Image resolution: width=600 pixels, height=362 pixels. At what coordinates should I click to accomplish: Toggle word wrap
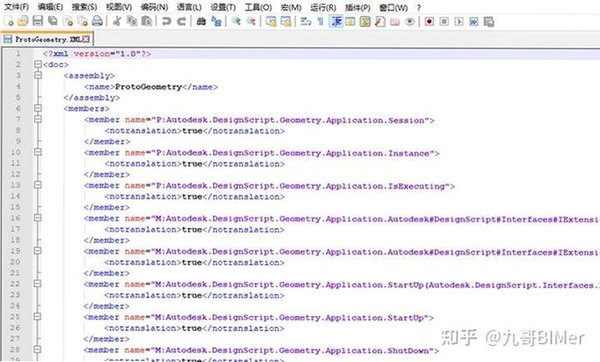(x=306, y=21)
